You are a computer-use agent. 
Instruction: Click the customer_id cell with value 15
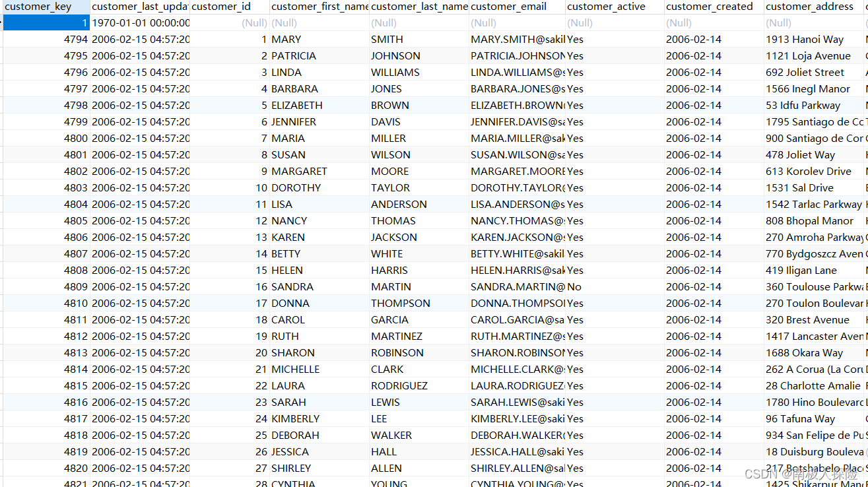[x=230, y=270]
